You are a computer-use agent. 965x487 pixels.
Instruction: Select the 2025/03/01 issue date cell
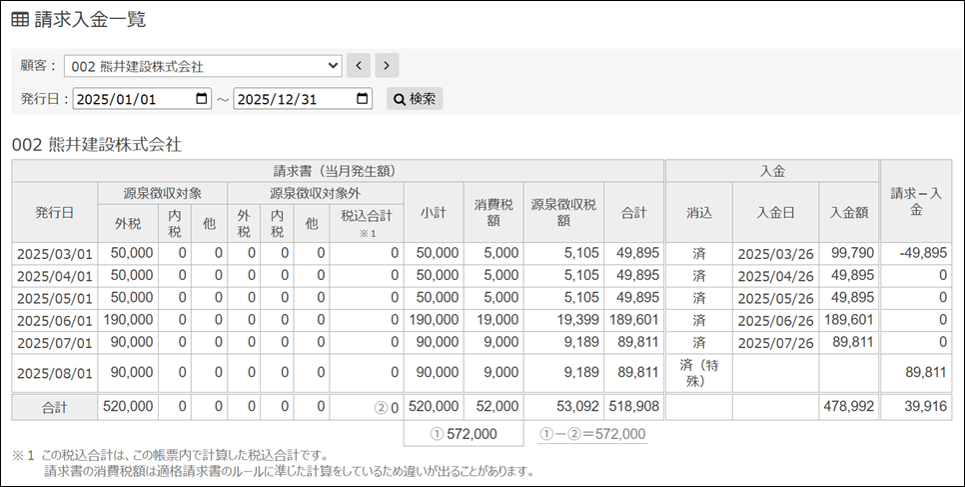coord(55,254)
